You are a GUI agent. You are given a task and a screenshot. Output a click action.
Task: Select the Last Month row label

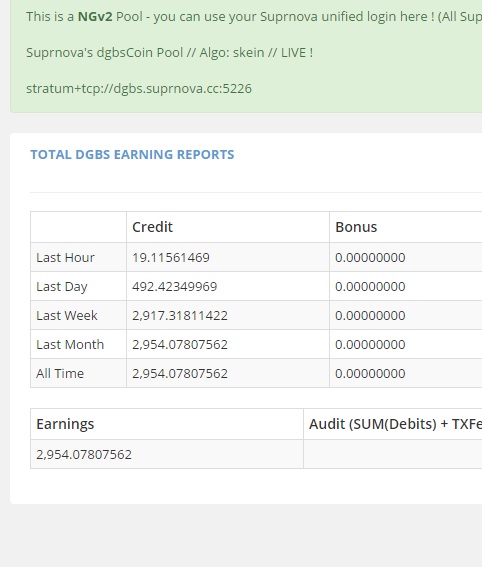point(70,344)
